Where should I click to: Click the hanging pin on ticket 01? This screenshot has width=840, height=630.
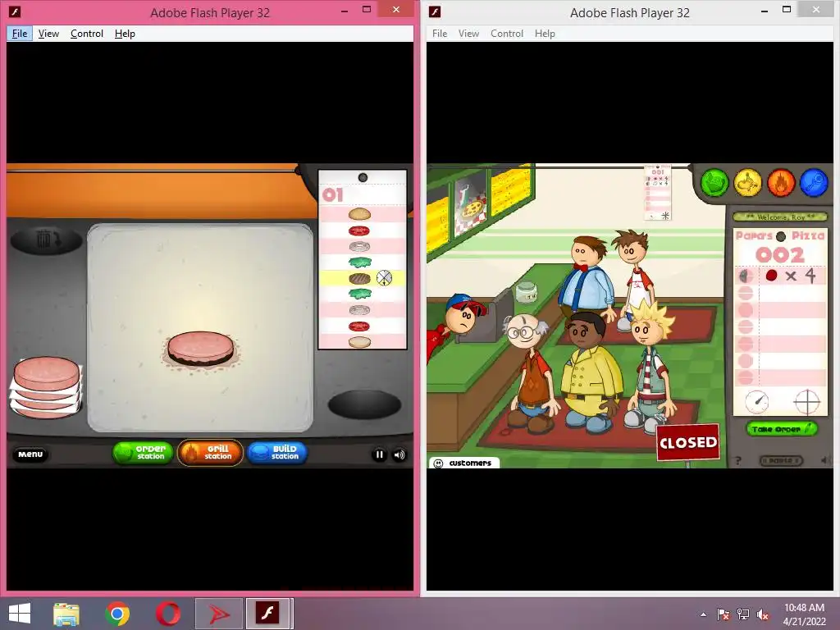click(x=363, y=177)
